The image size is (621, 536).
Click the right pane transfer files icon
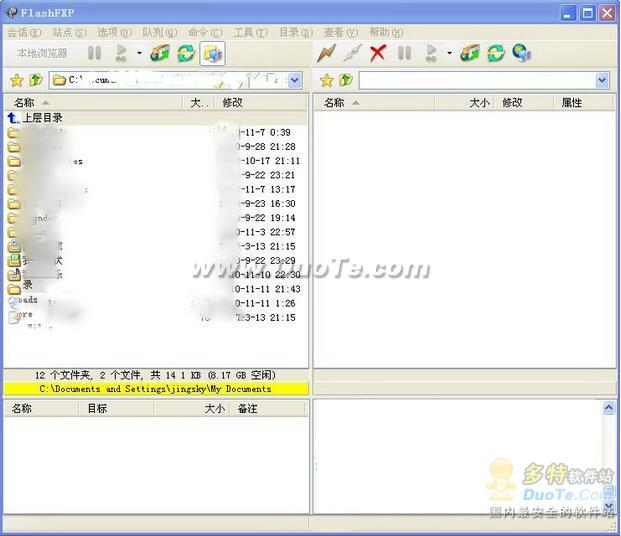[x=471, y=53]
